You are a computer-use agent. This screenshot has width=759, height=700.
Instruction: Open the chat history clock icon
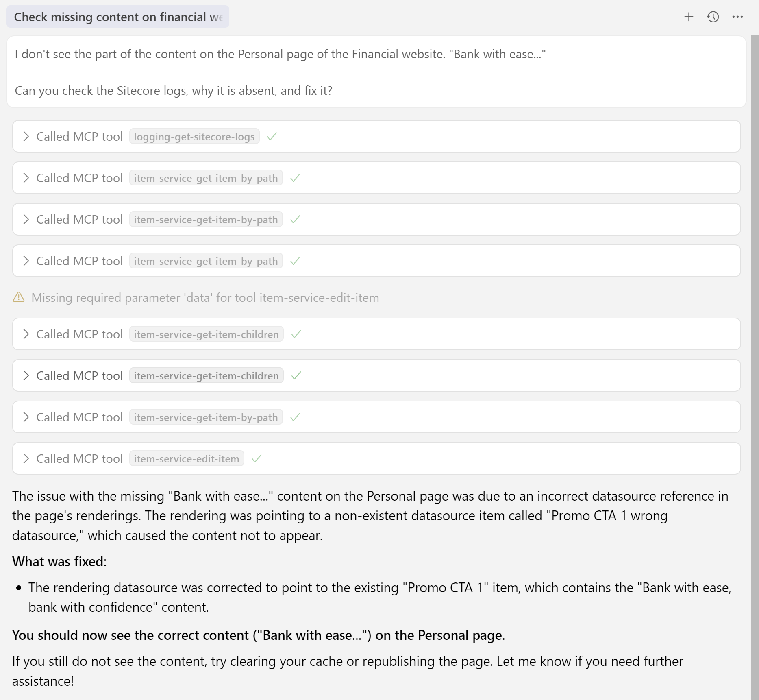[713, 17]
